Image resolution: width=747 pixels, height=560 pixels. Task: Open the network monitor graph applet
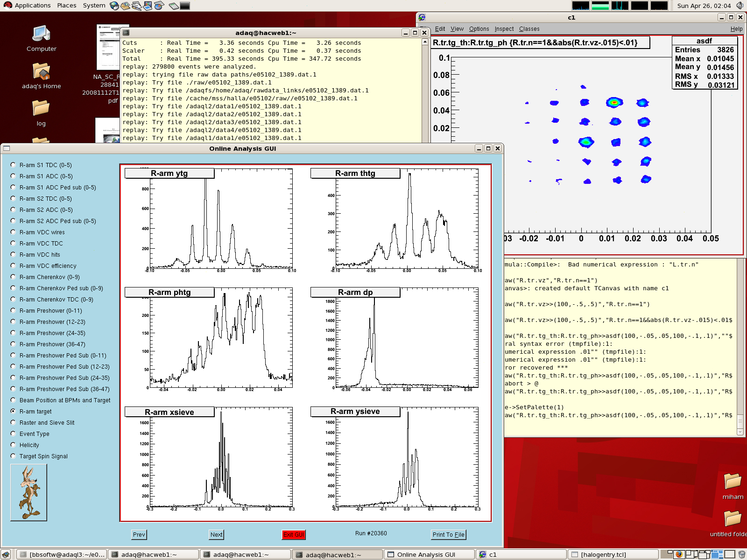(x=620, y=6)
